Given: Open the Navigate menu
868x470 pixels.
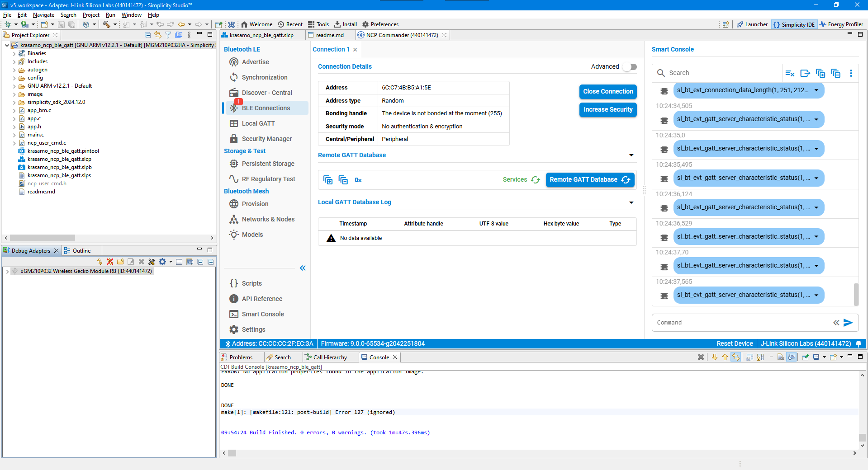Looking at the screenshot, I should click(x=43, y=15).
